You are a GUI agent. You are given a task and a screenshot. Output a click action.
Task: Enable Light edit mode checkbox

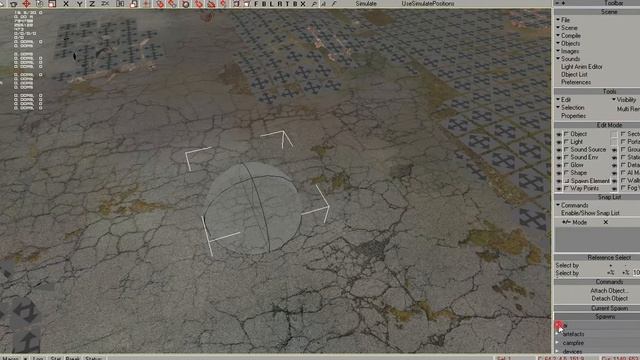pyautogui.click(x=567, y=142)
